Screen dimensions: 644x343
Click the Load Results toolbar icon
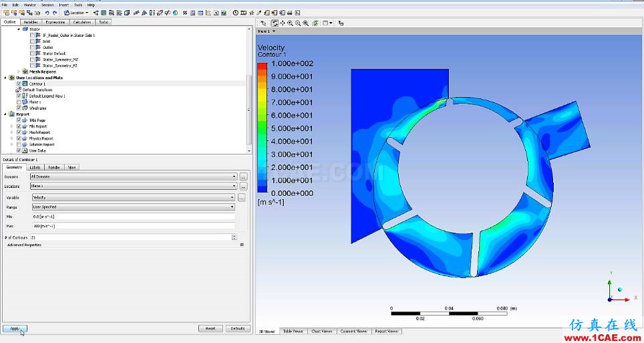(5, 13)
